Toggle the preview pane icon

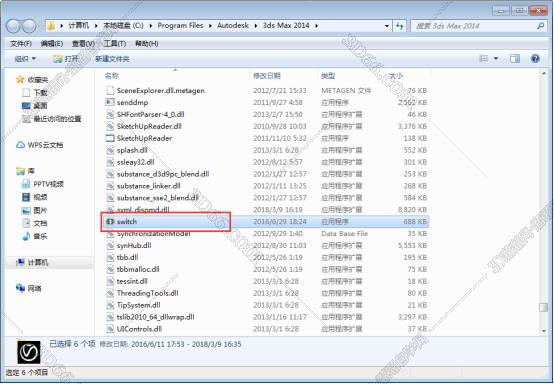coord(515,59)
